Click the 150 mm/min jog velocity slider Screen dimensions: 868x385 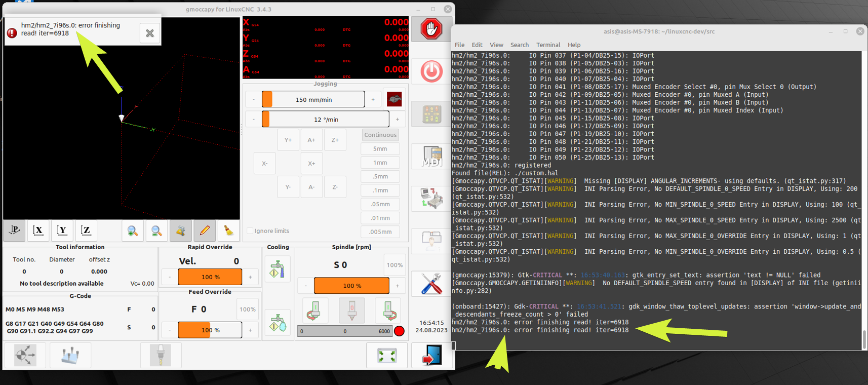coord(313,99)
